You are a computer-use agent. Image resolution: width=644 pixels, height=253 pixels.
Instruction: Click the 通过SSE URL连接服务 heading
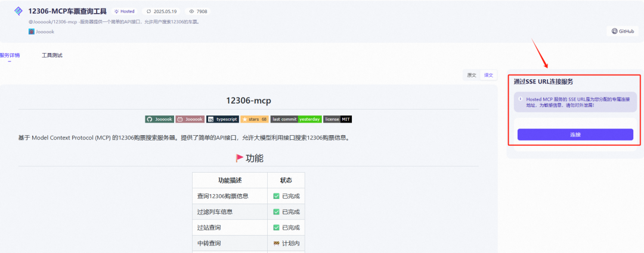tap(543, 82)
